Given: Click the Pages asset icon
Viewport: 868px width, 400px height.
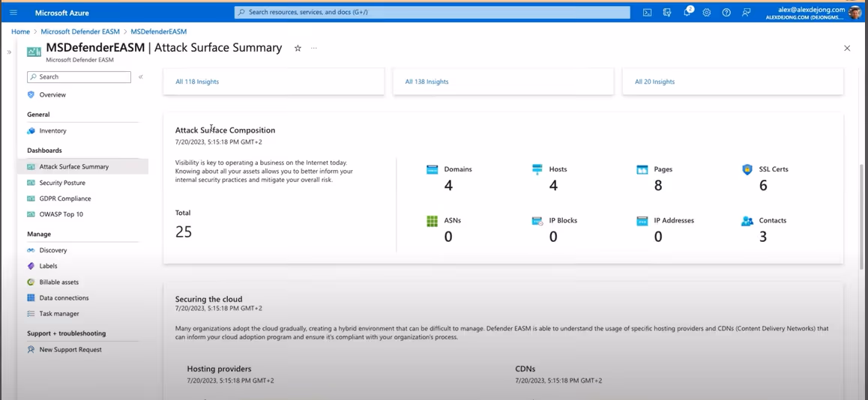Looking at the screenshot, I should pyautogui.click(x=642, y=169).
